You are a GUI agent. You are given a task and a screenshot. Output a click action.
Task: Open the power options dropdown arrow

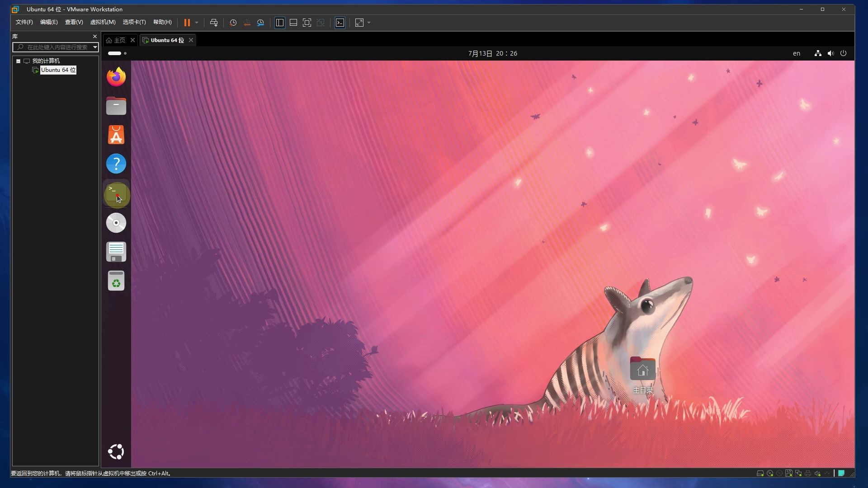point(197,23)
